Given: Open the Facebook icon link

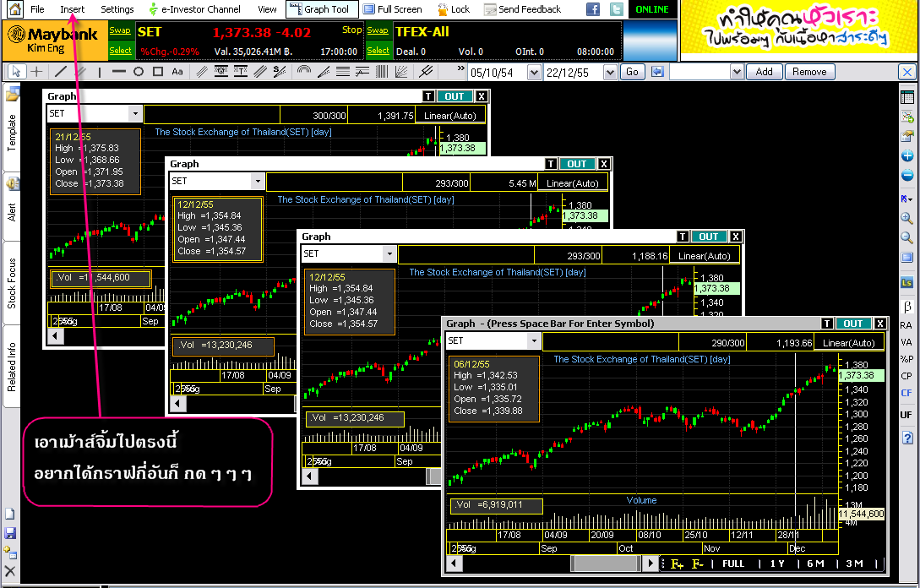Looking at the screenshot, I should pyautogui.click(x=593, y=8).
